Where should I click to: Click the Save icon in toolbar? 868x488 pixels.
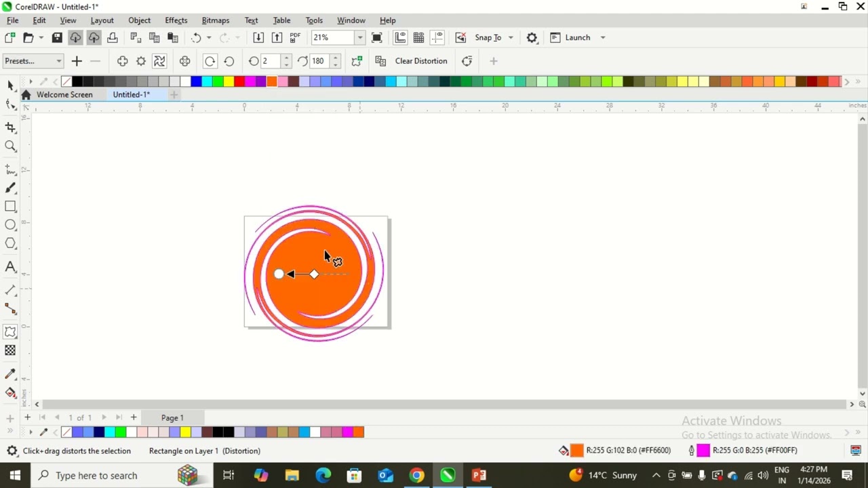coord(57,37)
